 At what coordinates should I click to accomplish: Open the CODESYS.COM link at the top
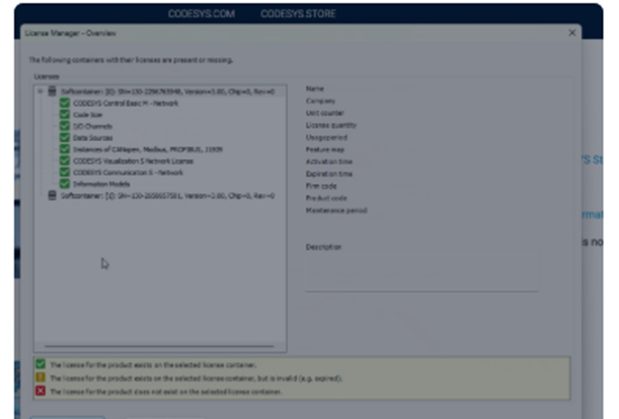pyautogui.click(x=200, y=14)
